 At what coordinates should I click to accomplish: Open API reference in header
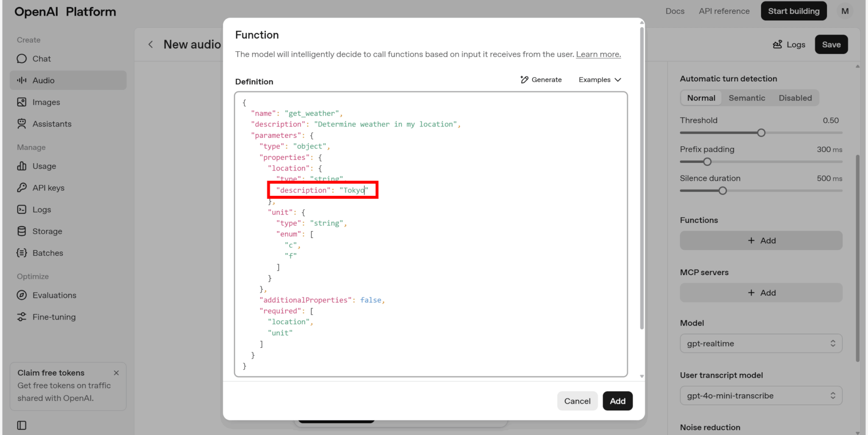tap(724, 11)
